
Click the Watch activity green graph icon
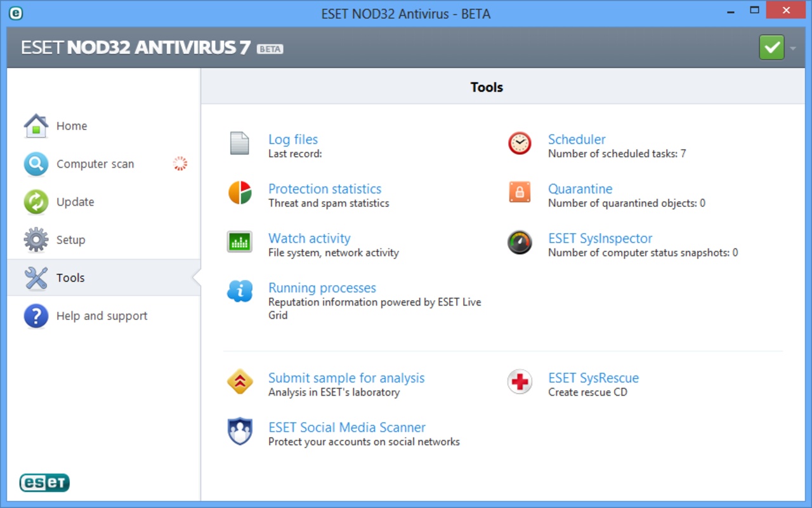pyautogui.click(x=240, y=242)
